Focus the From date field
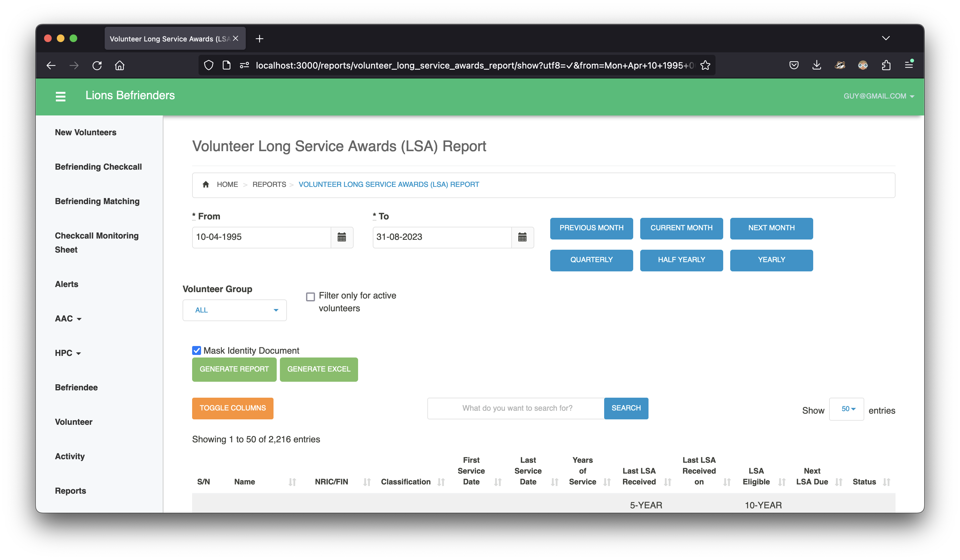960x560 pixels. tap(261, 237)
